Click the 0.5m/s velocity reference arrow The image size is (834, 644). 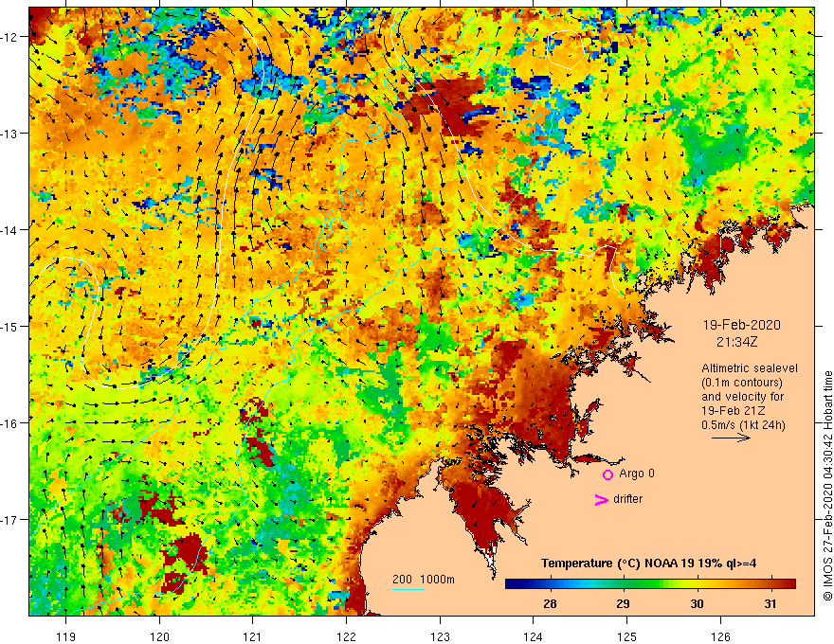731,438
